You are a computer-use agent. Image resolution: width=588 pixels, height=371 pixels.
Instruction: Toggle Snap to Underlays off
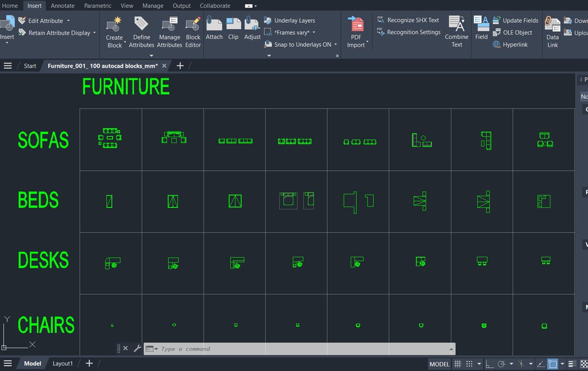[x=300, y=44]
